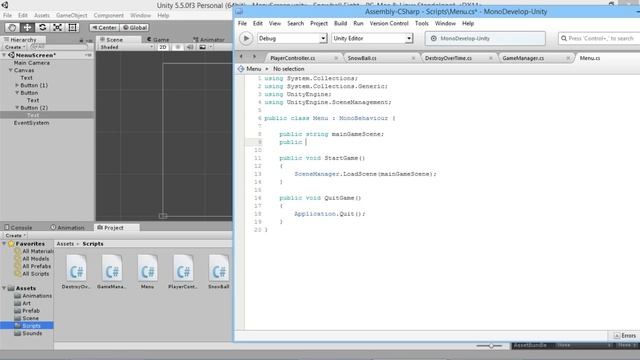Open Unity Editor target dropdown
This screenshot has width=640, height=360.
tap(372, 38)
